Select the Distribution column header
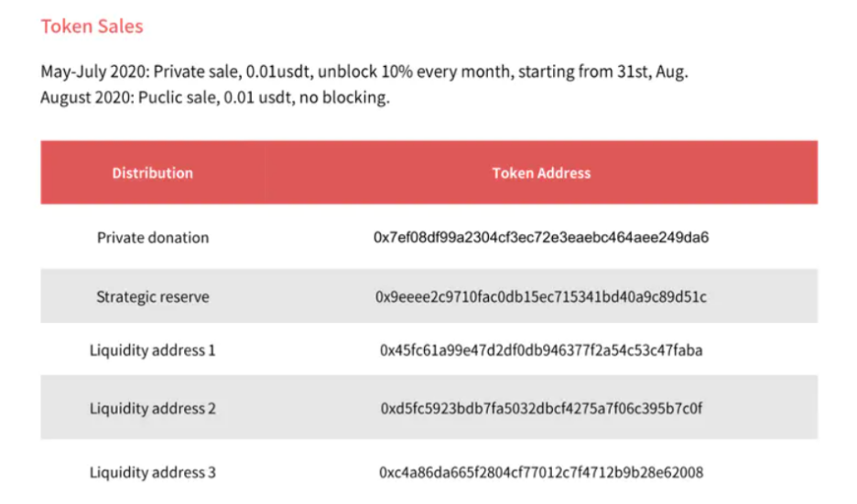 pos(153,173)
